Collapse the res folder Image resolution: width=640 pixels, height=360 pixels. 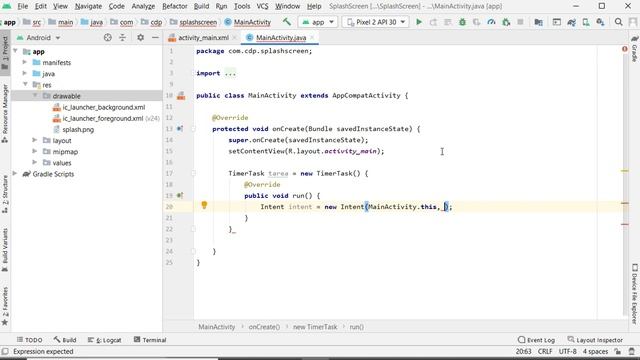tap(25, 84)
